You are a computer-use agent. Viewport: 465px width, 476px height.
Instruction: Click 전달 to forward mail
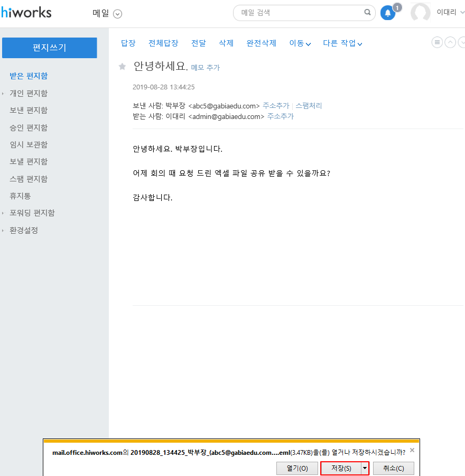click(x=198, y=43)
